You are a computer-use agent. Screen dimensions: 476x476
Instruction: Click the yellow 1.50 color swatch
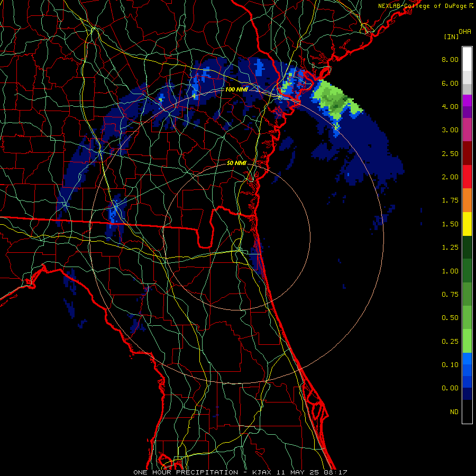click(467, 224)
